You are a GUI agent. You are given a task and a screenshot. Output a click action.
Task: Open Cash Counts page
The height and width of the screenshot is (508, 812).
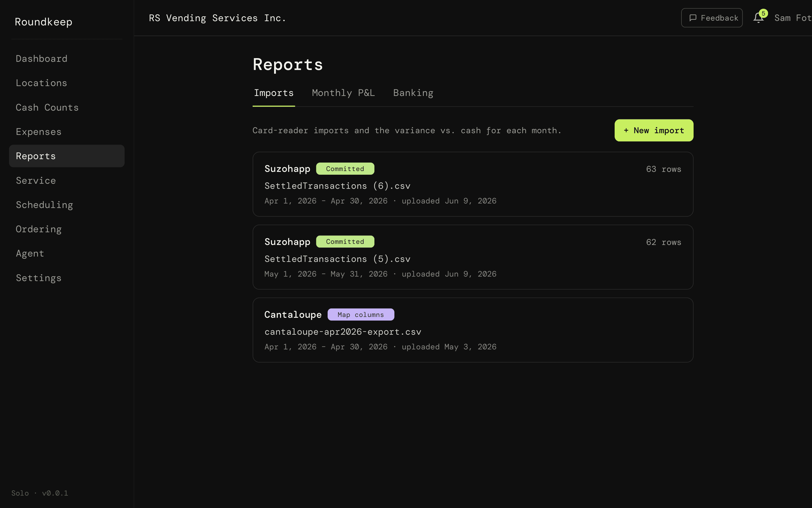67,108
